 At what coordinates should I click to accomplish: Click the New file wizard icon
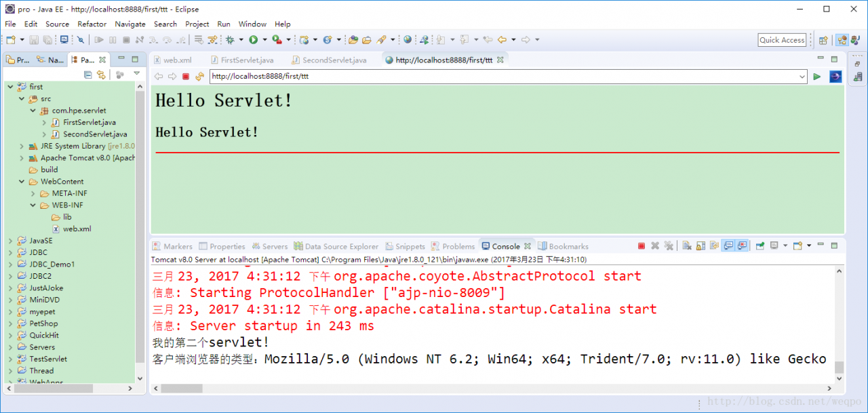pos(11,40)
